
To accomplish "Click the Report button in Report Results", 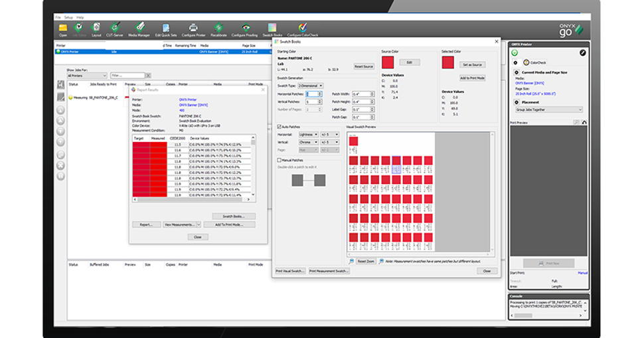I will [146, 224].
